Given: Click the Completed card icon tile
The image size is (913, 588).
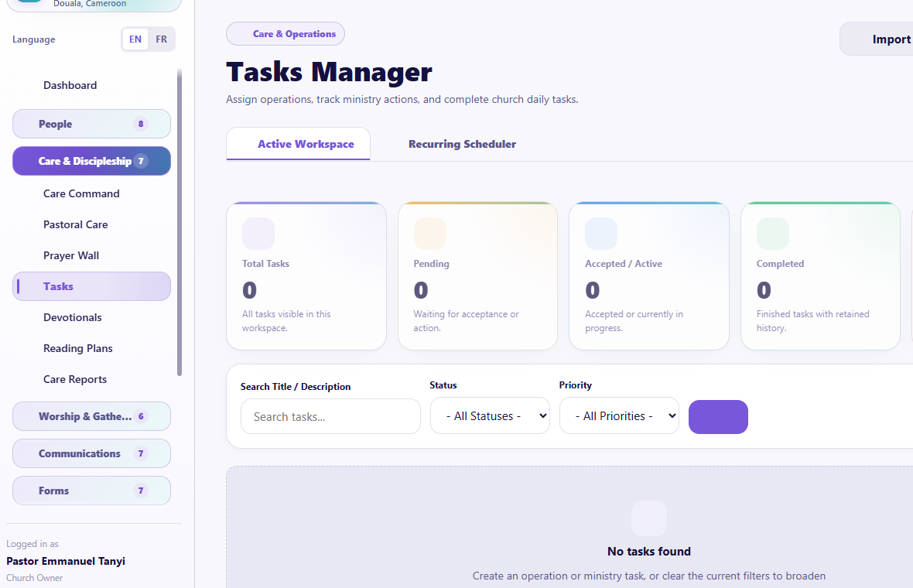Looking at the screenshot, I should pos(773,234).
